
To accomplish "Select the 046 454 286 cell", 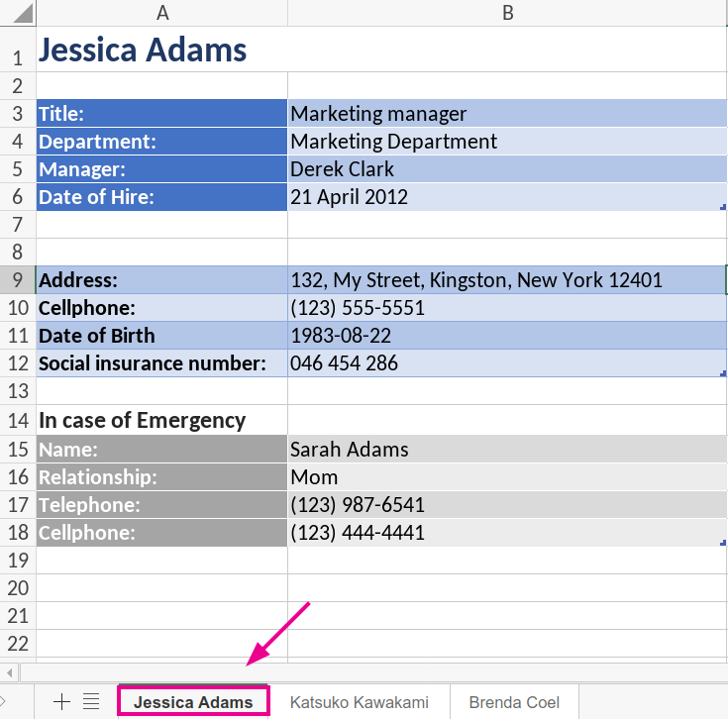I will tap(507, 363).
